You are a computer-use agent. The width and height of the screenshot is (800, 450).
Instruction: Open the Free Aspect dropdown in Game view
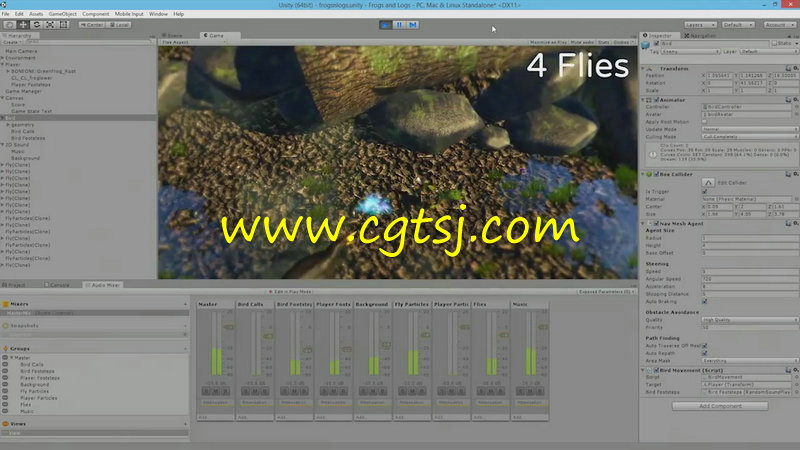193,42
